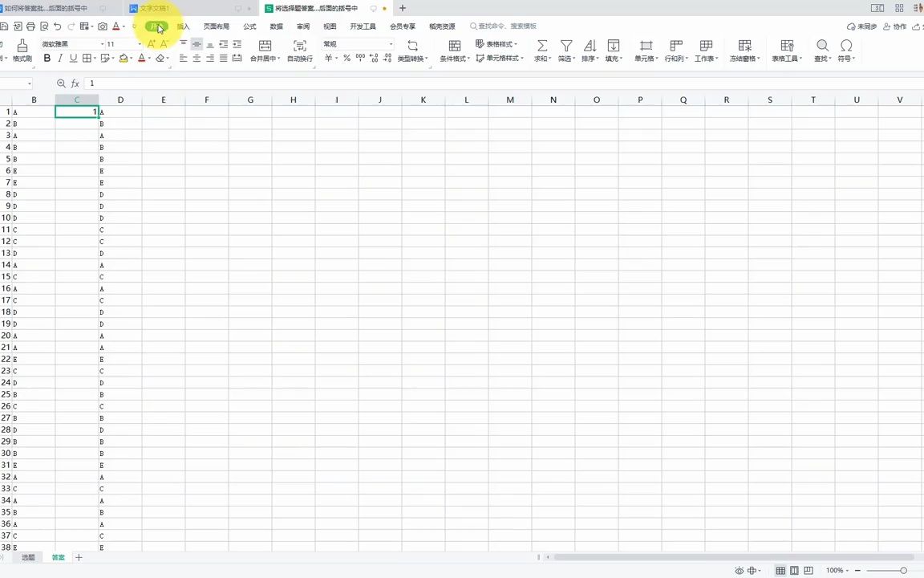Toggle bold formatting on selected cell
924x578 pixels.
[x=47, y=58]
